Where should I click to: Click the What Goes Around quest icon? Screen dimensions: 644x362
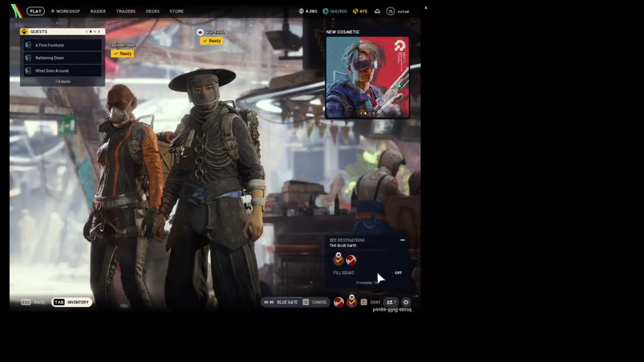[x=28, y=71]
